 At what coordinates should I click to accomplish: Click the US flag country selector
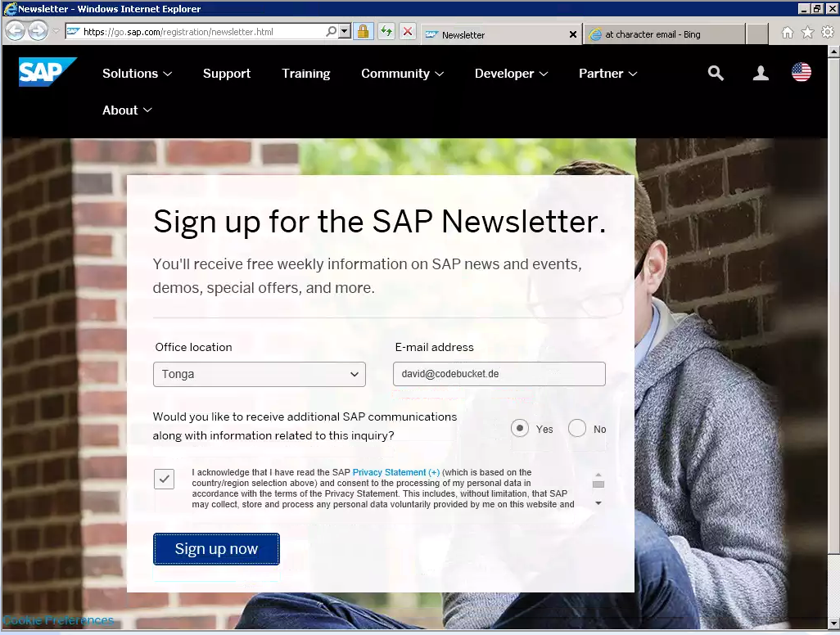point(801,72)
